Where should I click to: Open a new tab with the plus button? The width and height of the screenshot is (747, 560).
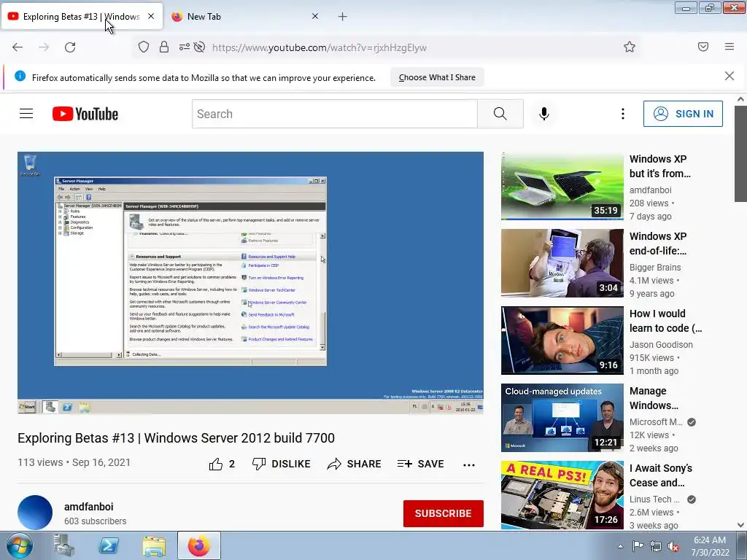(x=343, y=17)
